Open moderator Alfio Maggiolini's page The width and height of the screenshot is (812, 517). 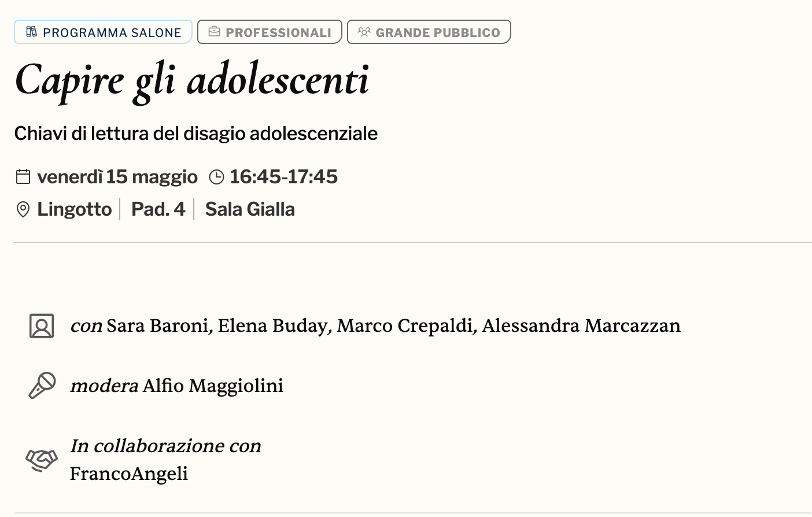(213, 386)
